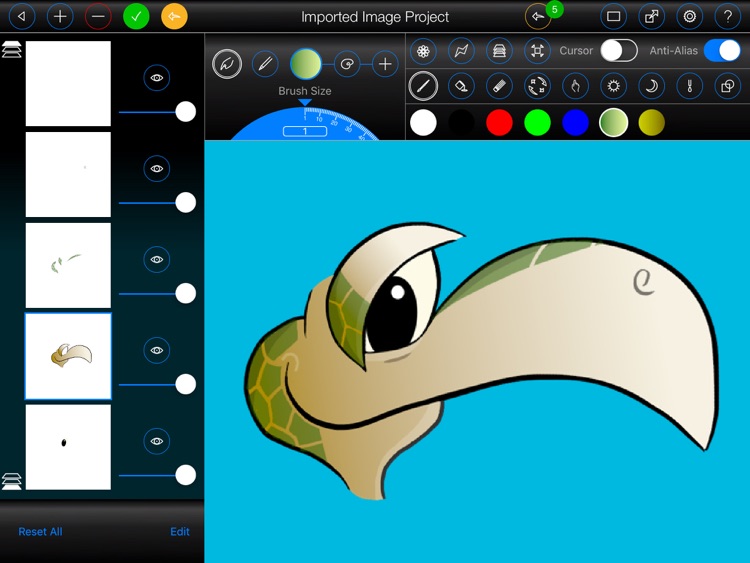Image resolution: width=750 pixels, height=563 pixels.
Task: Select the overlapping shapes clone tool
Action: (728, 86)
